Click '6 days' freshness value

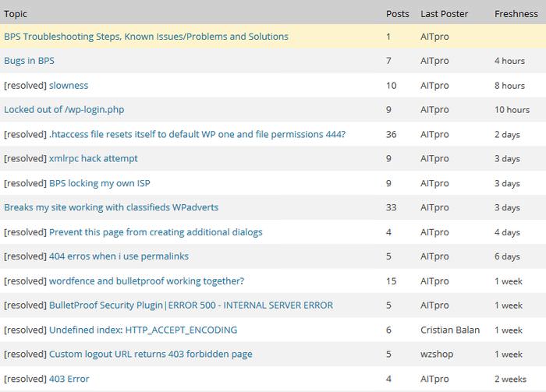tap(507, 256)
